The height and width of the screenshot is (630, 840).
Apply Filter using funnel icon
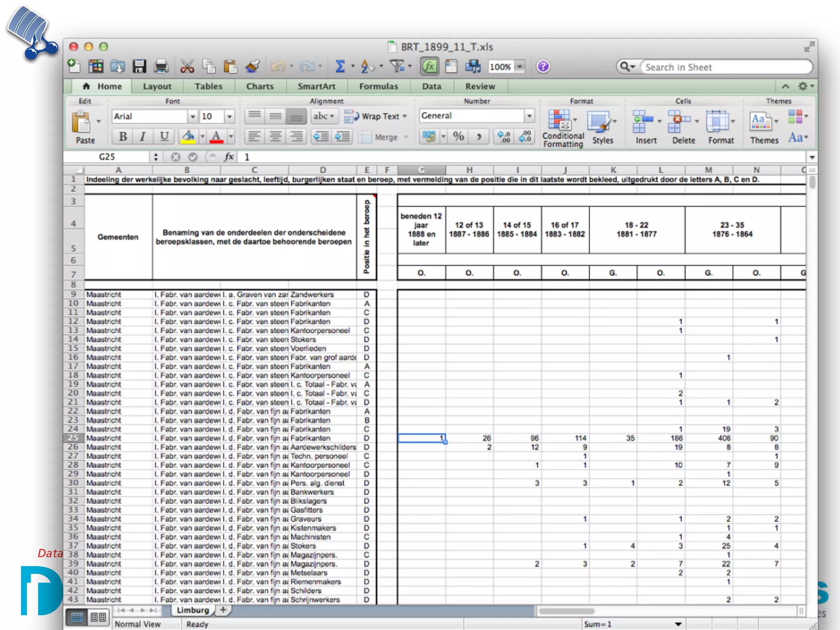pyautogui.click(x=397, y=66)
